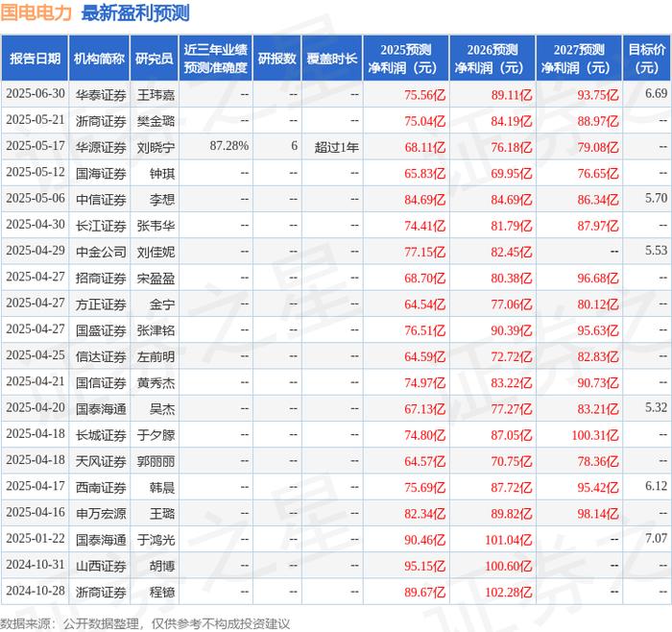This screenshot has width=672, height=632.
Task: Click researcher 金宁
Action: 162,304
